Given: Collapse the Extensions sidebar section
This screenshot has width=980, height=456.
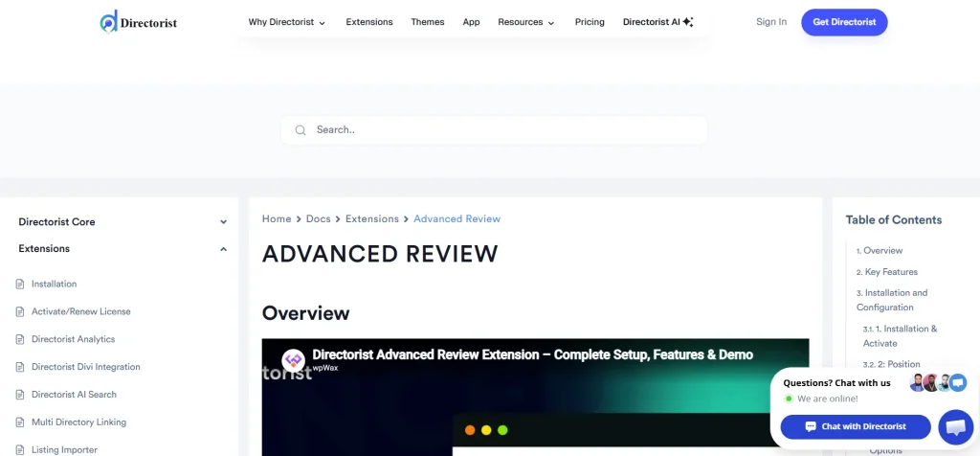Looking at the screenshot, I should (122, 249).
